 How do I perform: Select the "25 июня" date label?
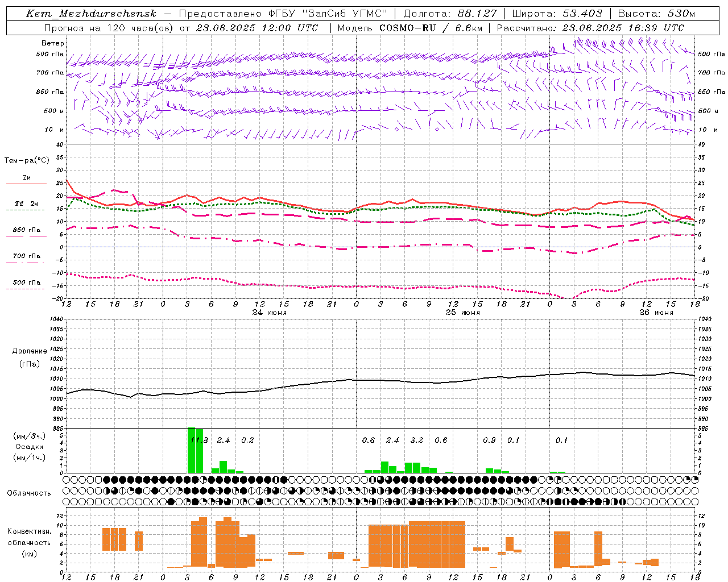463,313
